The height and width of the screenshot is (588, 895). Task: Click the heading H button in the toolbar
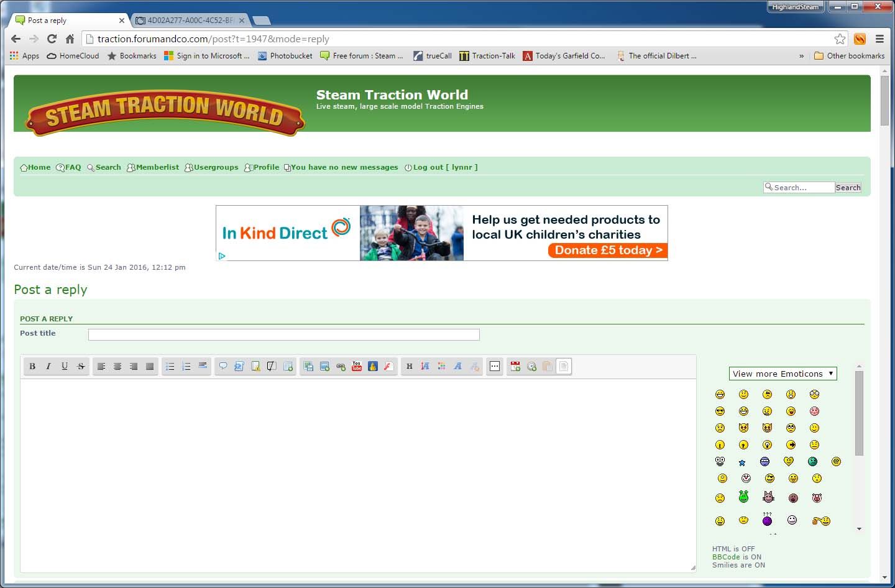(409, 366)
